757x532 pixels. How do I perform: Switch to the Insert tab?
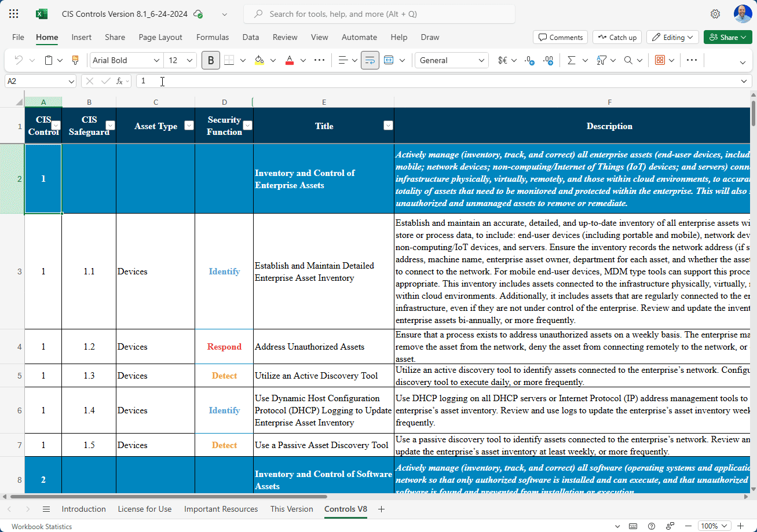coord(82,37)
